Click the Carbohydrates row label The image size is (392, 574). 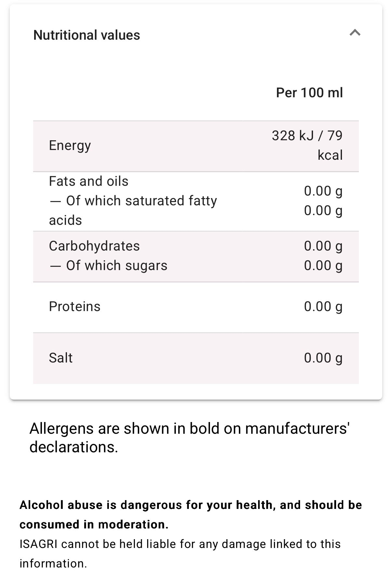[94, 246]
